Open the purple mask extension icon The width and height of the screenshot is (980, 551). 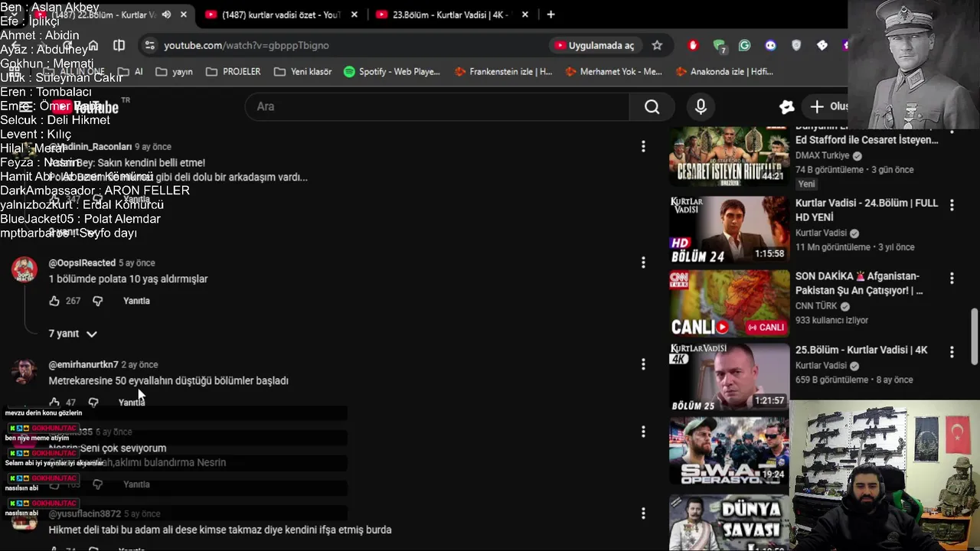(770, 45)
